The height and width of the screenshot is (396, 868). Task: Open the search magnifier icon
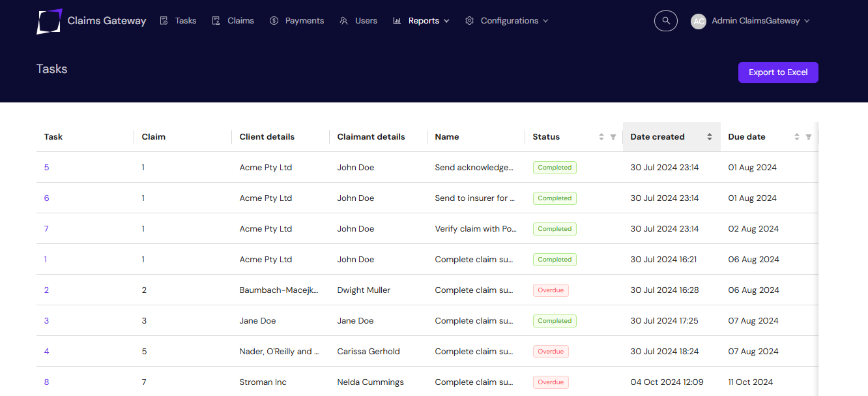666,21
